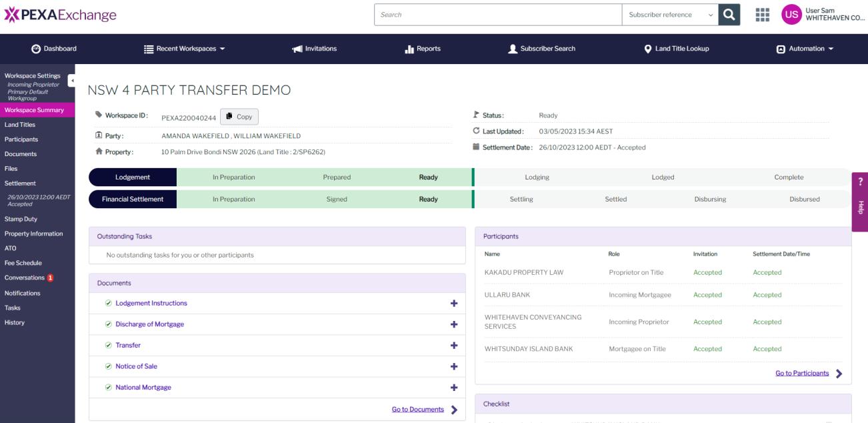This screenshot has height=423, width=868.
Task: Click the Workspace ID tag icon
Action: 99,115
